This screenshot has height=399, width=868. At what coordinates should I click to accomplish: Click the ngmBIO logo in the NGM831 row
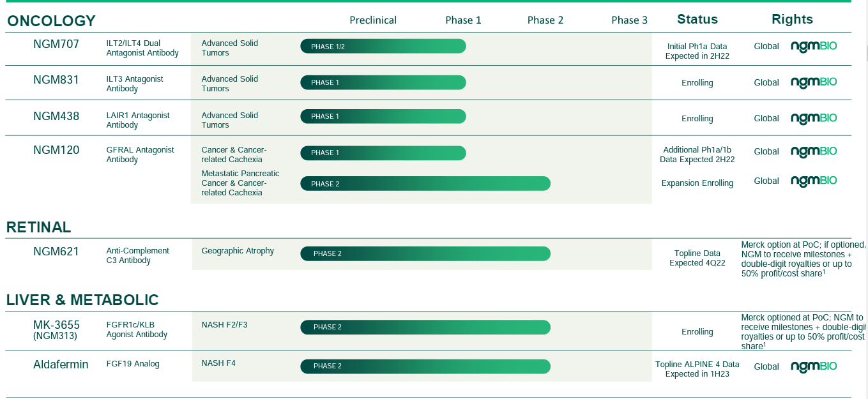click(x=813, y=82)
